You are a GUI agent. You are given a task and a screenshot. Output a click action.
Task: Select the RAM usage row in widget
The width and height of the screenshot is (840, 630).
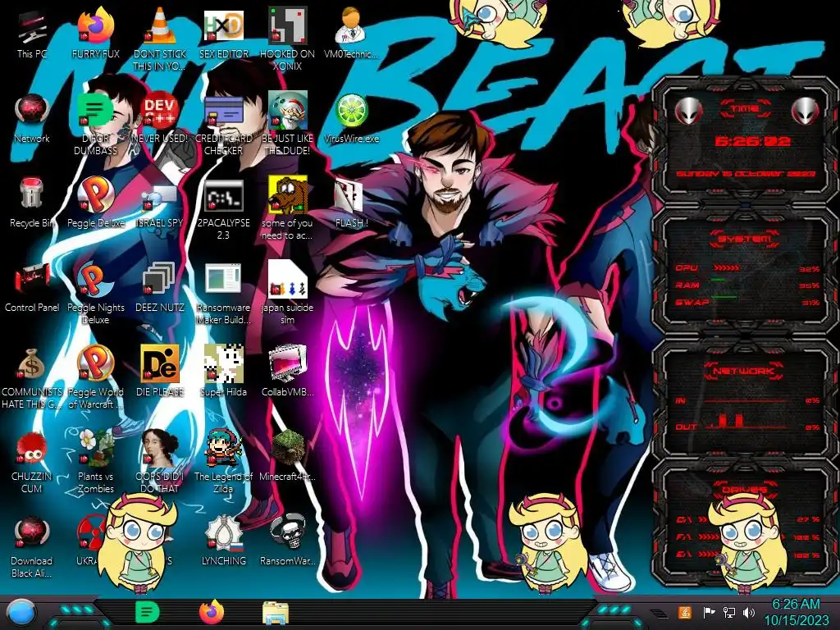(746, 285)
